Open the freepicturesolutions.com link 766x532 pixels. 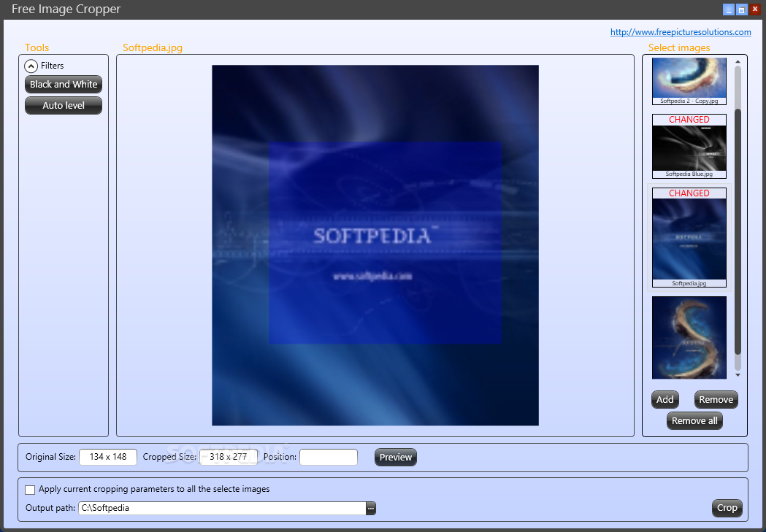coord(681,32)
